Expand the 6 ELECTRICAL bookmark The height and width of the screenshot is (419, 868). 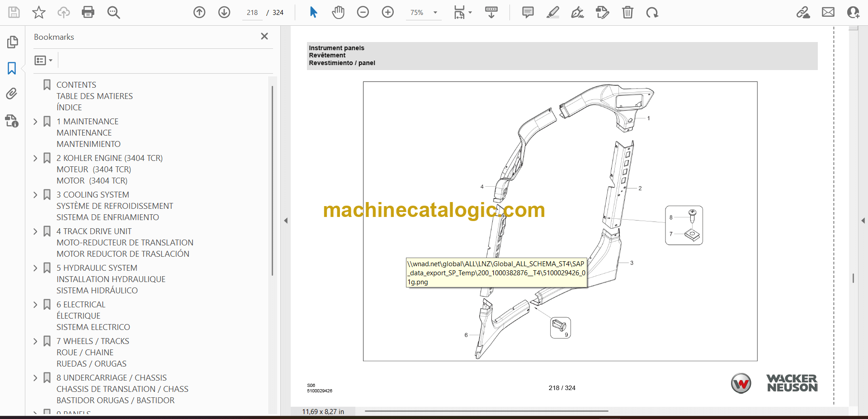pyautogui.click(x=36, y=305)
